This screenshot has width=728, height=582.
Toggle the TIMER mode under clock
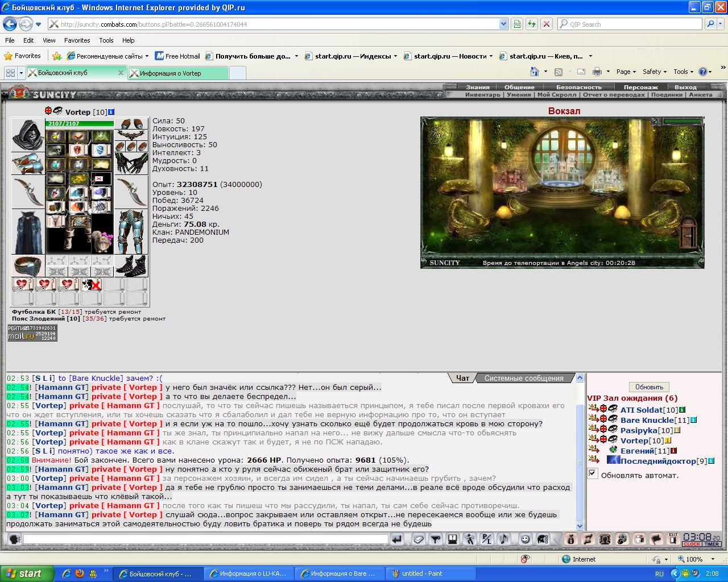[x=712, y=544]
